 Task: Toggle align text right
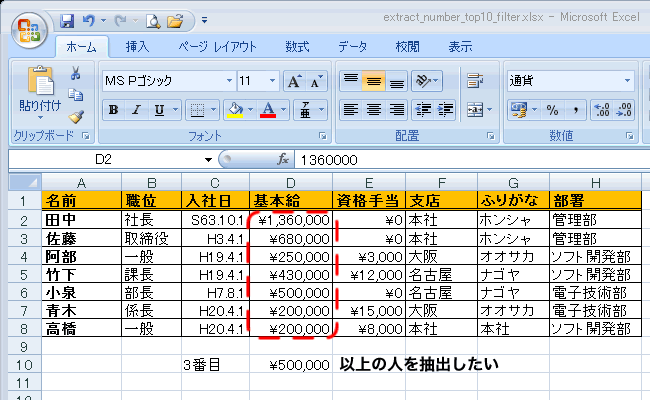(397, 110)
